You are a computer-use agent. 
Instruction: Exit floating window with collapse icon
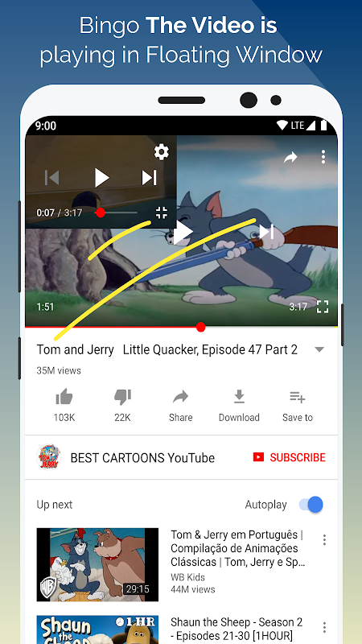(162, 213)
